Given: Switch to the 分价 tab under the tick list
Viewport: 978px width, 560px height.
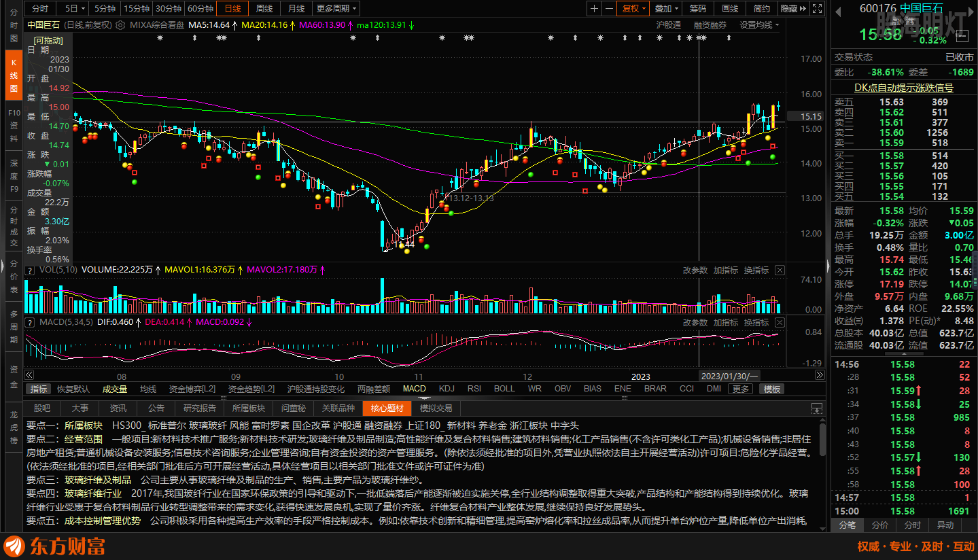Looking at the screenshot, I should click(x=880, y=525).
